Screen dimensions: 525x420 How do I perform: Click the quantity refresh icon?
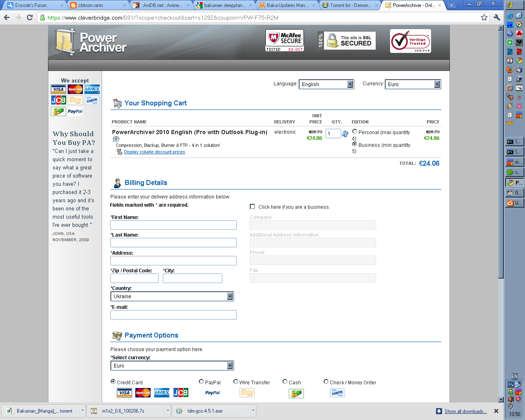pyautogui.click(x=345, y=134)
